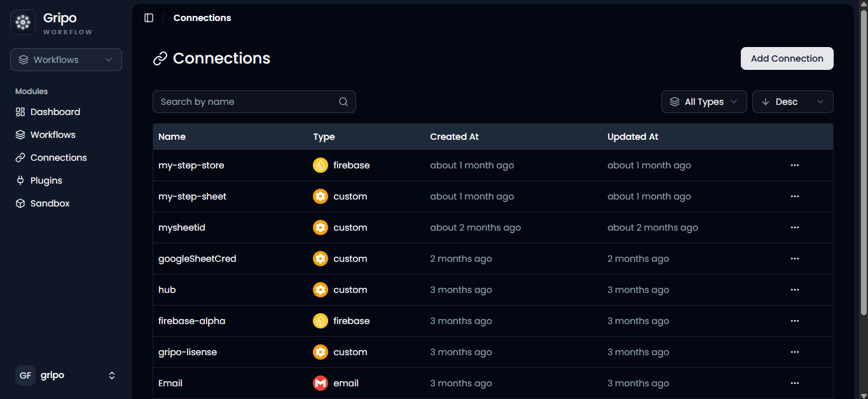Open three-dot menu for hub connection
This screenshot has width=868, height=399.
pos(794,290)
